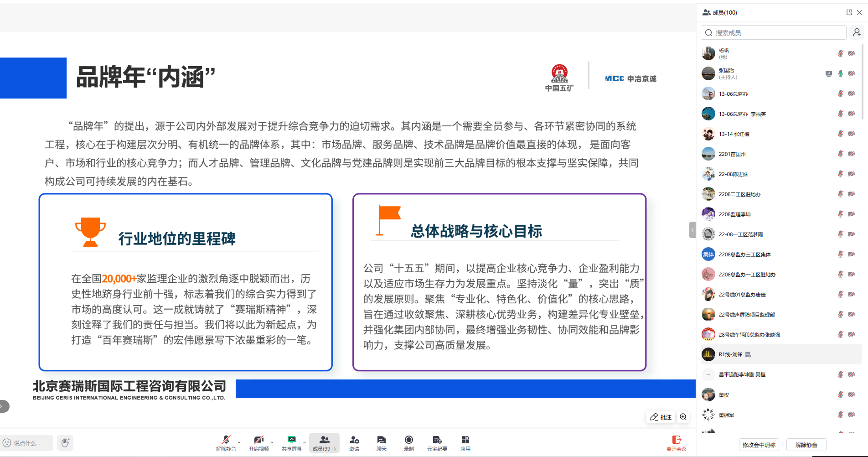Open the 聊天 chat panel
Image resolution: width=868 pixels, height=457 pixels.
click(x=381, y=442)
